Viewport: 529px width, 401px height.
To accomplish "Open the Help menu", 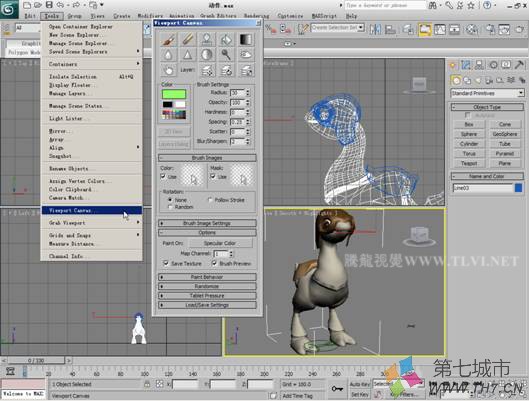I will [351, 16].
